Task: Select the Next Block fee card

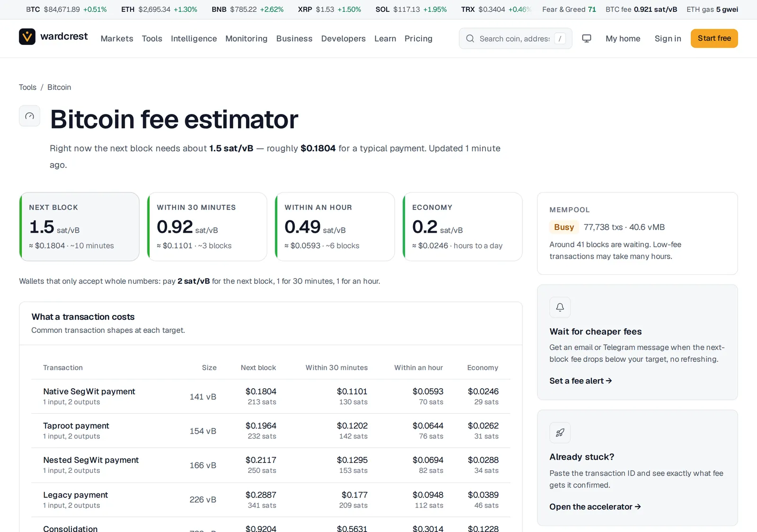Action: (x=79, y=227)
